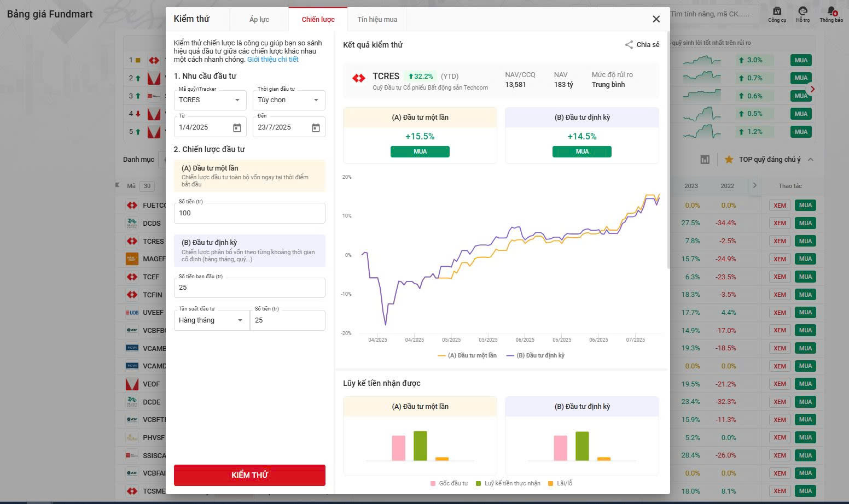
Task: Click the Số tiền (tr) field containing 100
Action: (x=249, y=213)
